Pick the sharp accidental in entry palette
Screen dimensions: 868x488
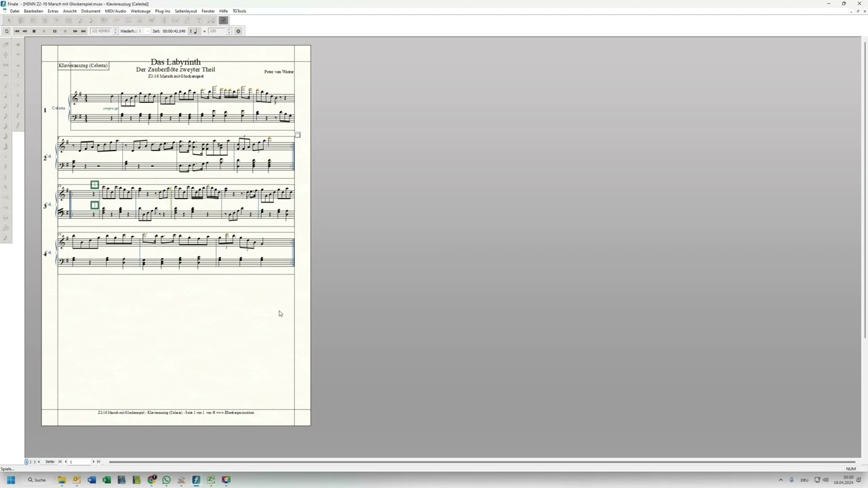point(5,165)
